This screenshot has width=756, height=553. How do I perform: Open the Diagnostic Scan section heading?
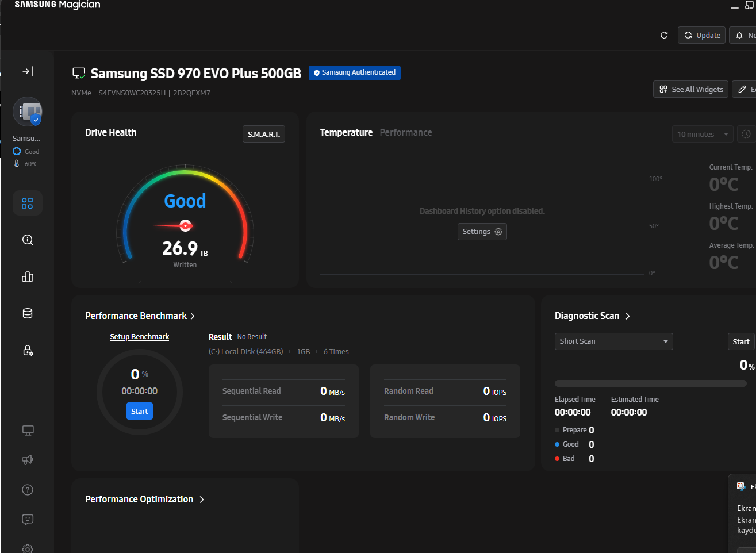[x=593, y=316]
